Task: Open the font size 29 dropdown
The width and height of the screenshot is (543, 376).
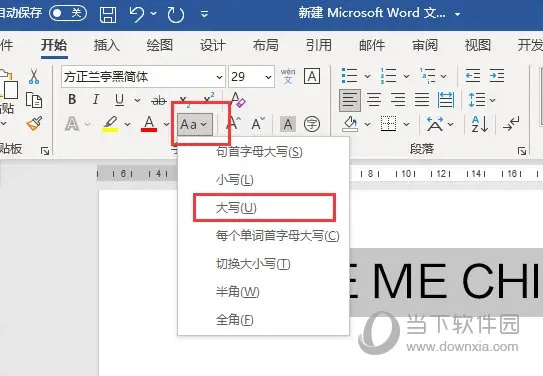Action: (268, 77)
